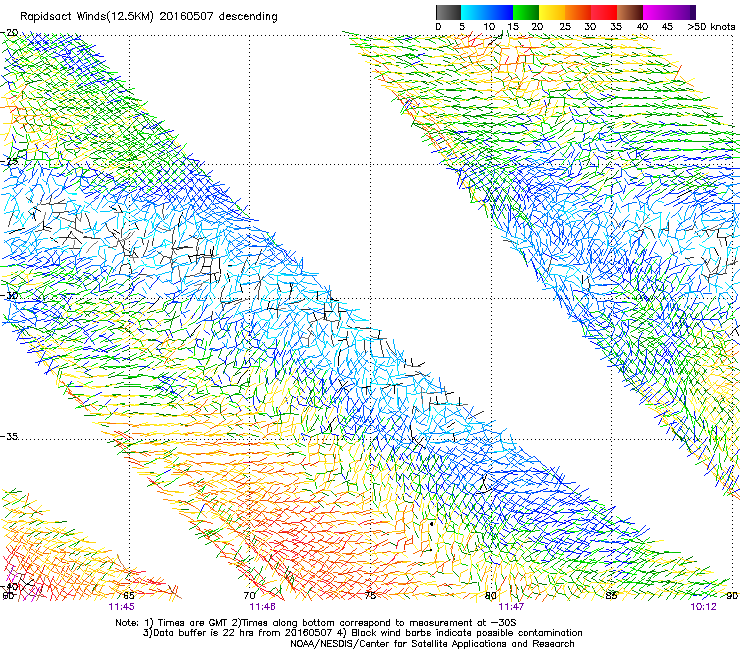
Task: Click the '>50 knots' legend label
Action: pyautogui.click(x=712, y=27)
